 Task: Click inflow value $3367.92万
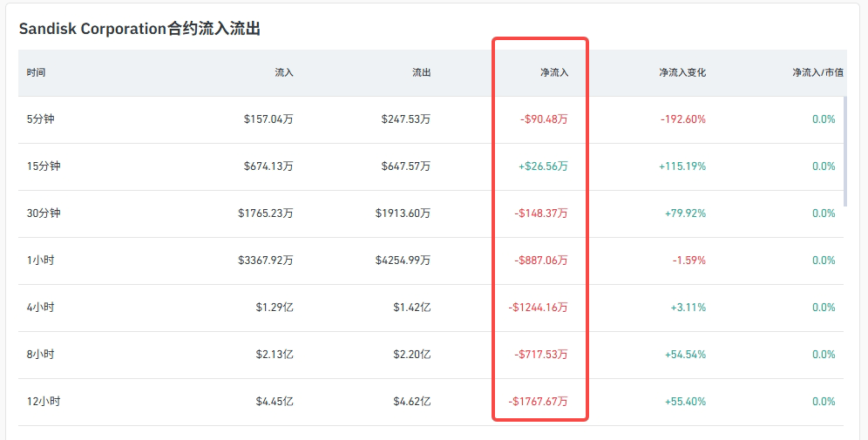(266, 261)
